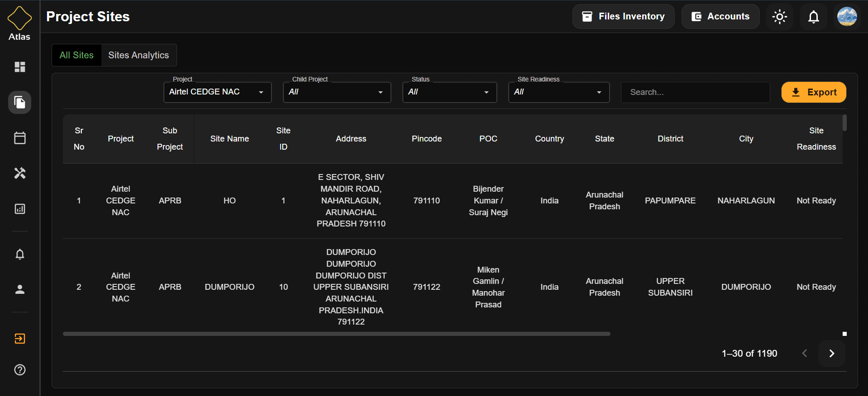
Task: Switch to Sites Analytics tab
Action: [138, 55]
